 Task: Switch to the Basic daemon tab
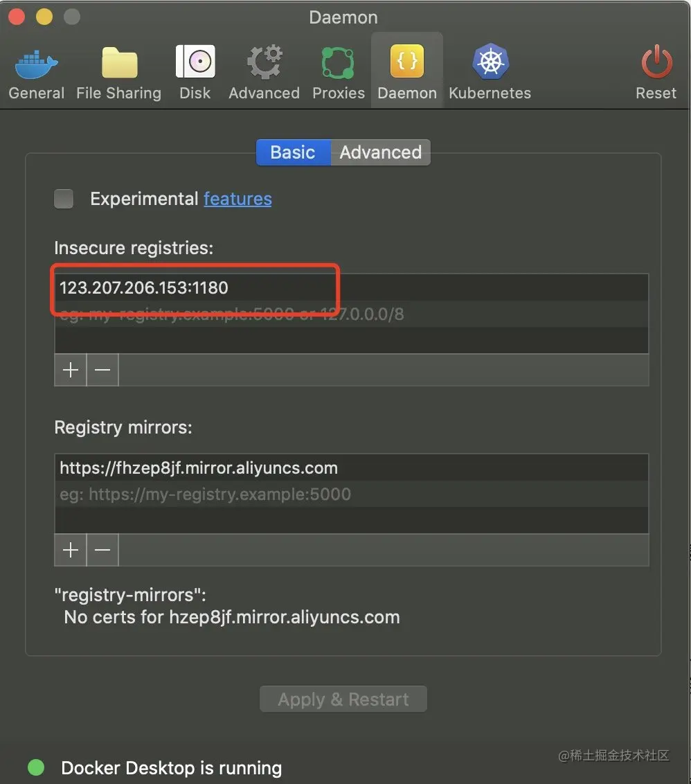point(293,152)
